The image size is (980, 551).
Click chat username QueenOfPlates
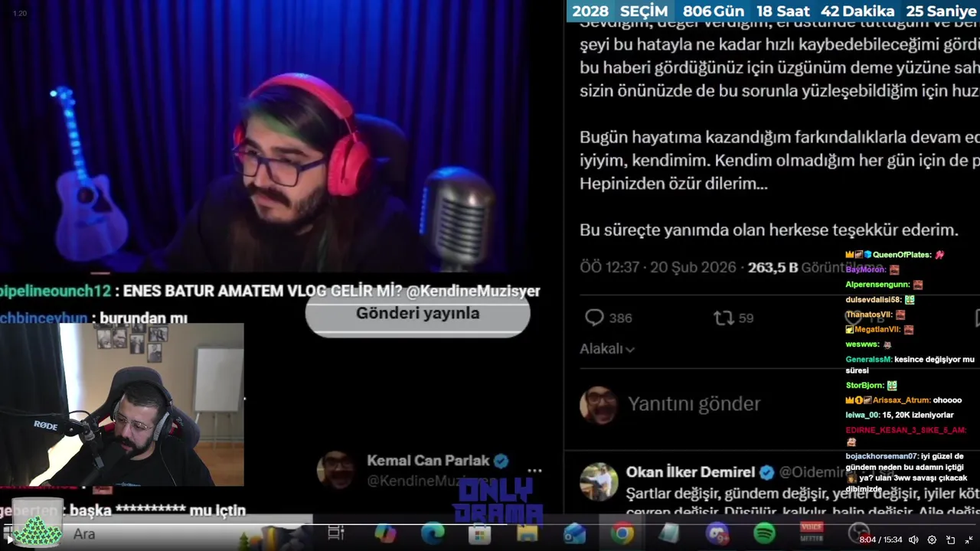902,254
